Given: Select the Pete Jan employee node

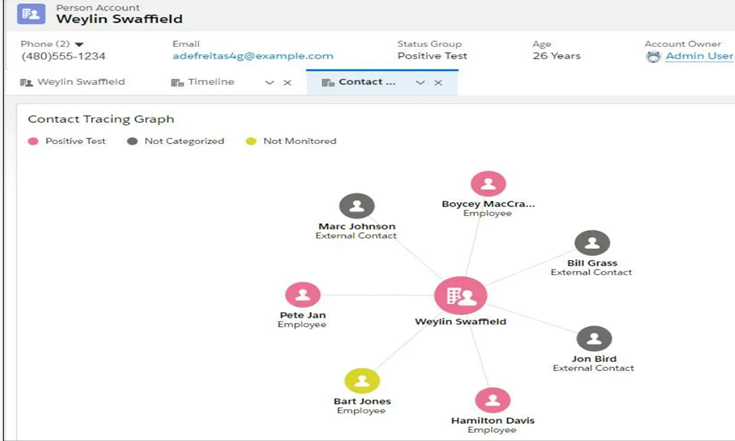Looking at the screenshot, I should click(302, 295).
